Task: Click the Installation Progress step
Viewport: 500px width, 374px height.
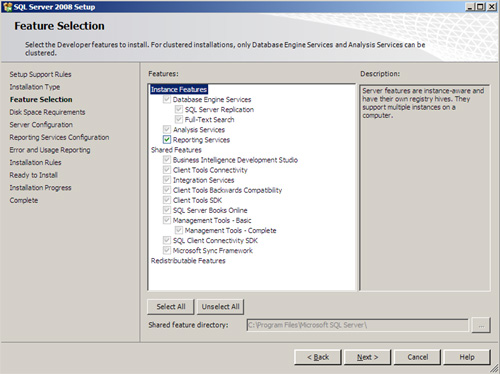Action: coord(40,188)
